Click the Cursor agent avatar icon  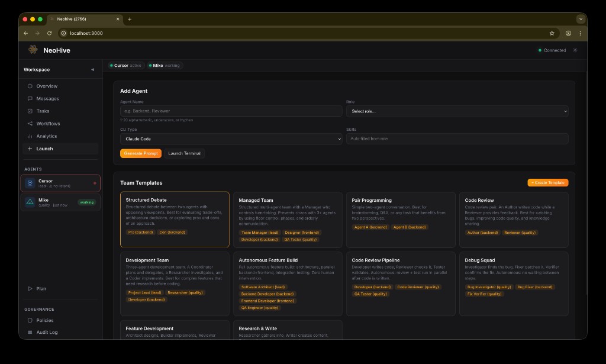30,183
